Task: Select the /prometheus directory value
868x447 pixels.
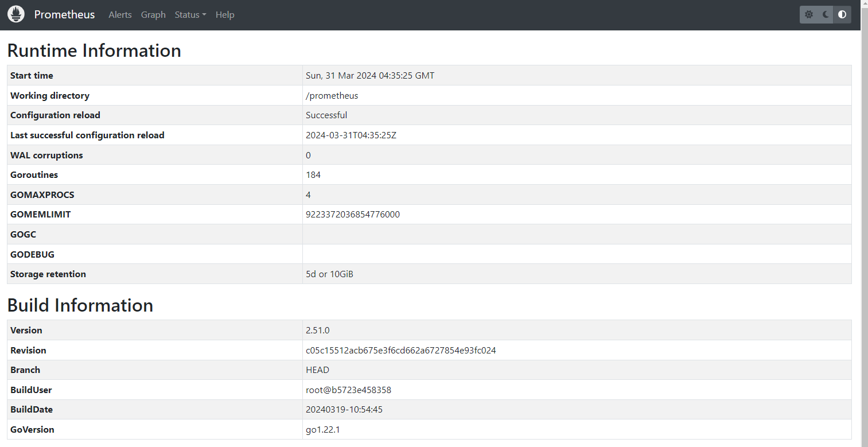Action: point(332,95)
